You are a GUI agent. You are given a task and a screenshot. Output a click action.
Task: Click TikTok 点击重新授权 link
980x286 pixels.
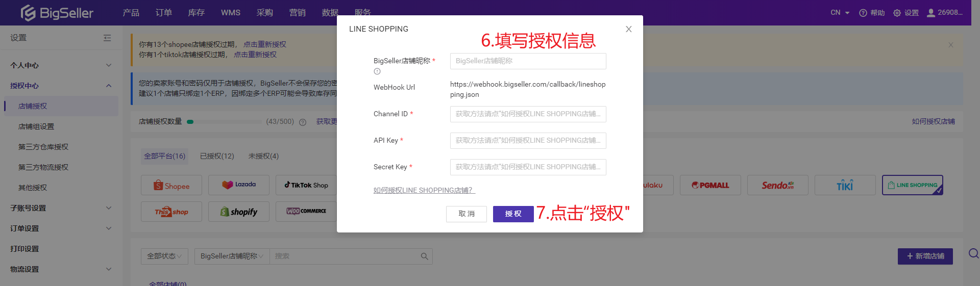pos(255,55)
